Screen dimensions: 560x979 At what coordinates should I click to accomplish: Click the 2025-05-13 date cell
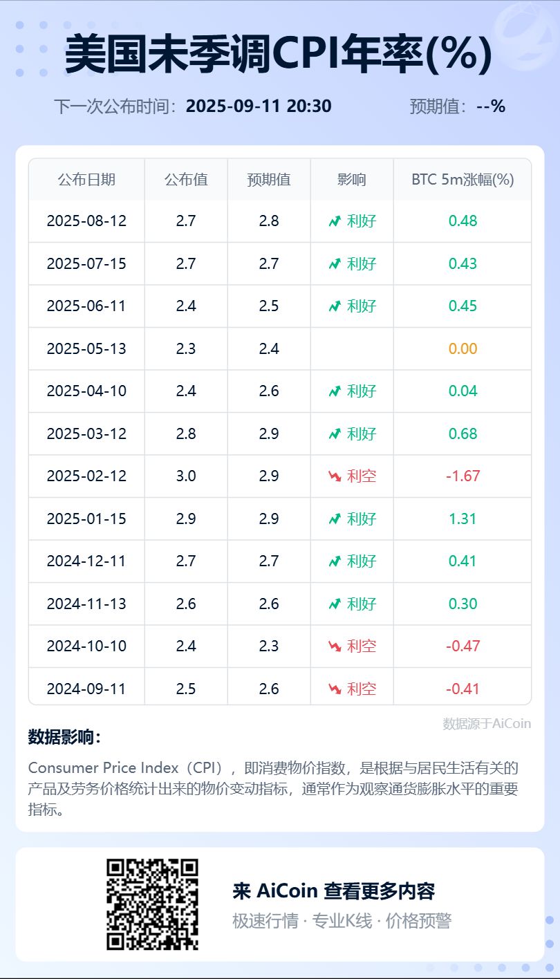click(x=86, y=348)
